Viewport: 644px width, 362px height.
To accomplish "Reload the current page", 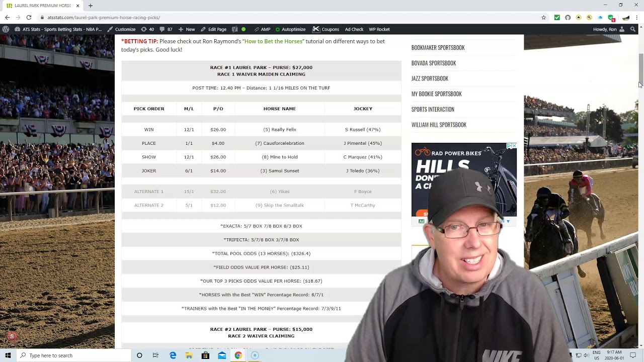I will [x=29, y=18].
